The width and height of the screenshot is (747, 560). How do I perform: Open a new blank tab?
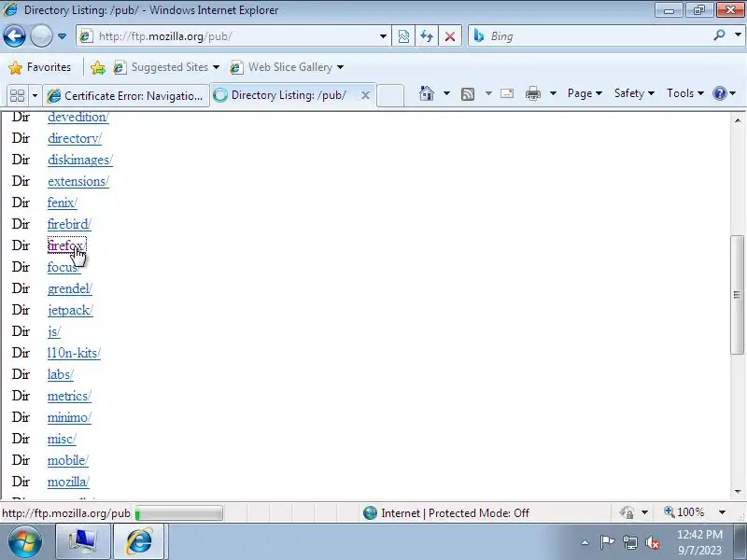click(390, 95)
